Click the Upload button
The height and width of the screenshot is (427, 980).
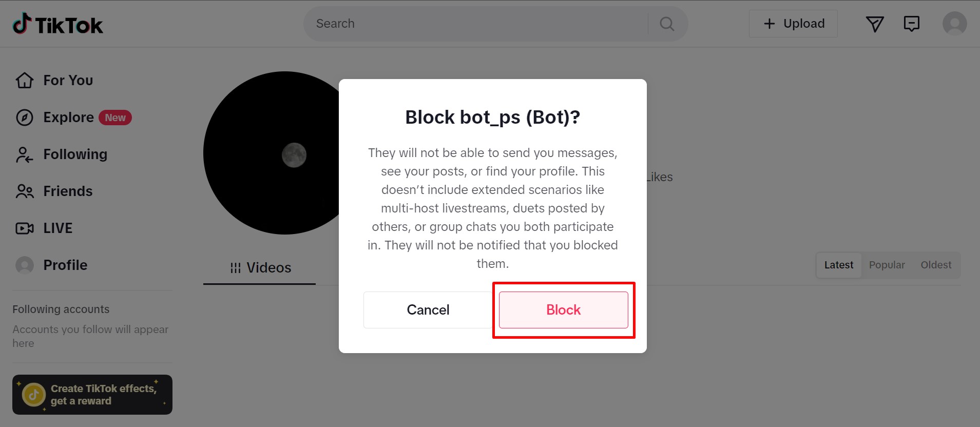(792, 23)
